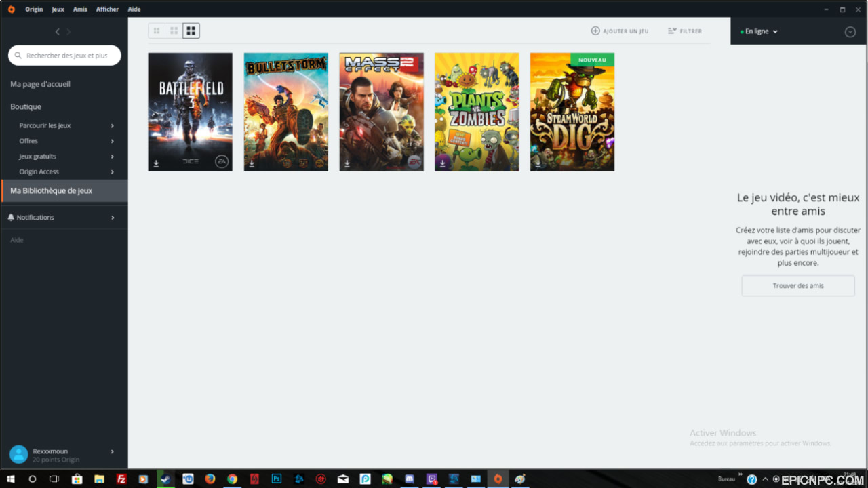Click the Rexxxmoun avatar icon
The height and width of the screenshot is (488, 868).
click(19, 455)
